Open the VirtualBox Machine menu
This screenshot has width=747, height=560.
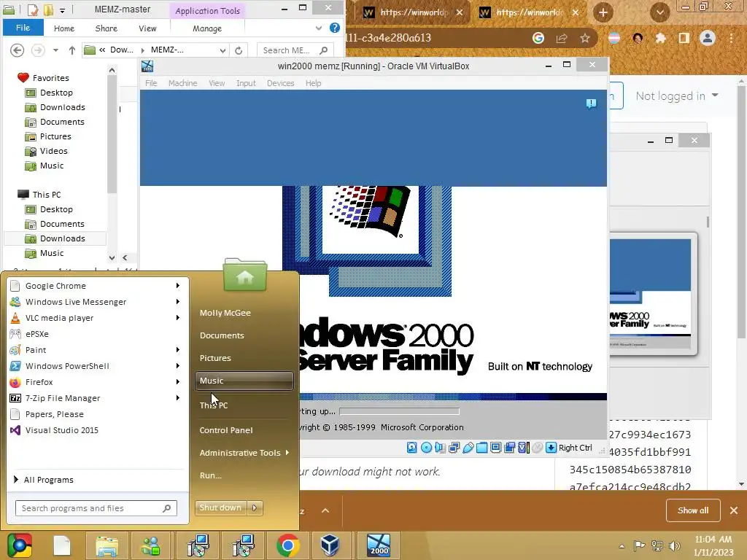pos(182,83)
